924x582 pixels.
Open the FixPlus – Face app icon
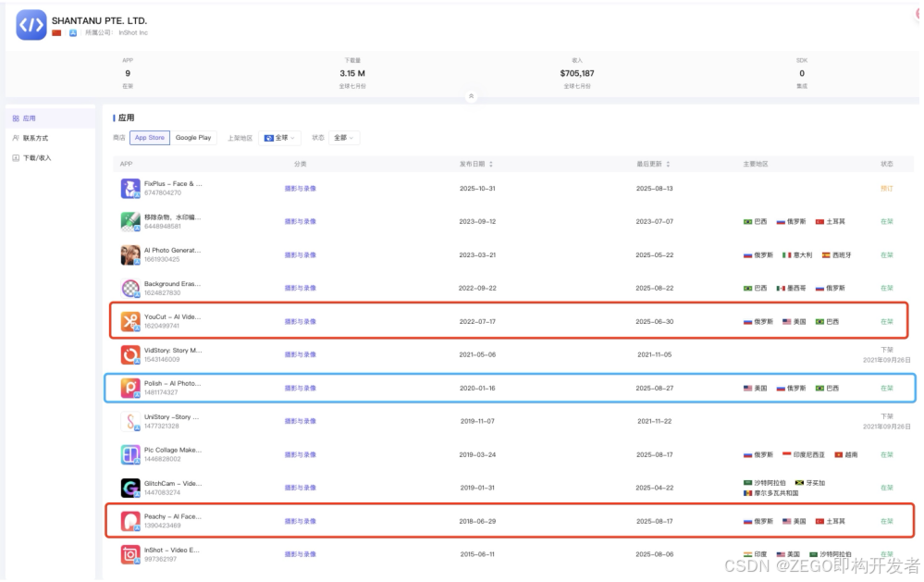point(130,188)
